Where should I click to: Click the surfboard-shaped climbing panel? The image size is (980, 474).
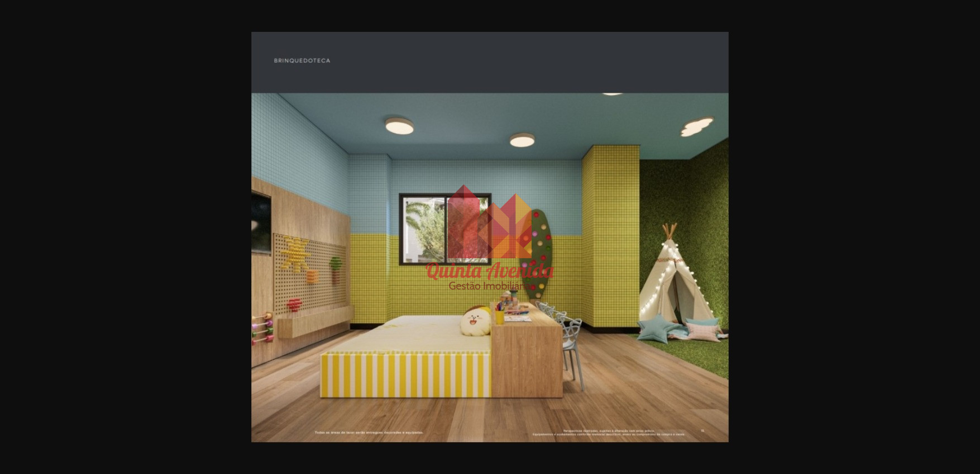pos(537,252)
